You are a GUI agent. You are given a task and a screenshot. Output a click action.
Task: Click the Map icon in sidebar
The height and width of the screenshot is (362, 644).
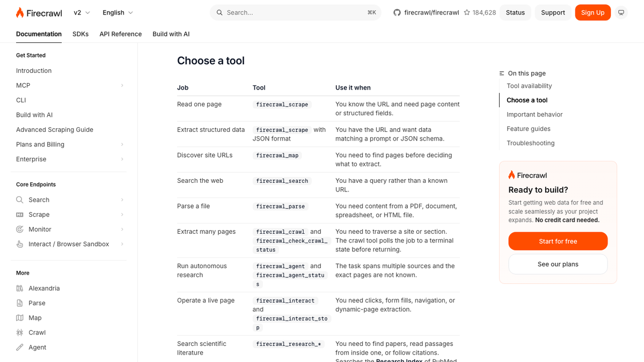(19, 317)
